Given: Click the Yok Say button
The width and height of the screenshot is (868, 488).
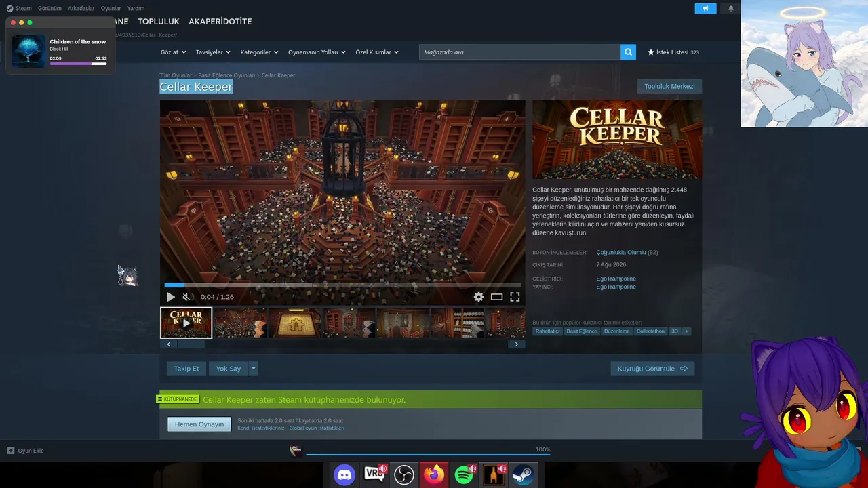Looking at the screenshot, I should [x=229, y=369].
